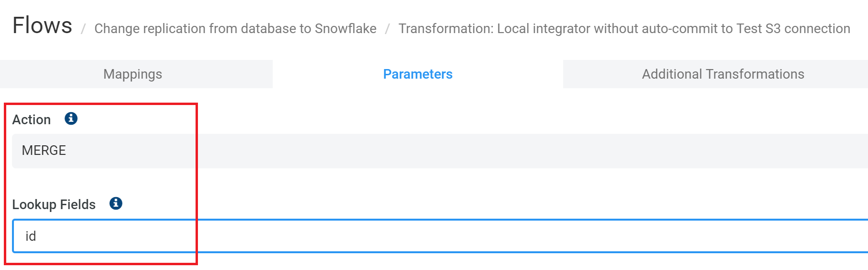
Task: Click the info icon next to Action
Action: [x=71, y=118]
